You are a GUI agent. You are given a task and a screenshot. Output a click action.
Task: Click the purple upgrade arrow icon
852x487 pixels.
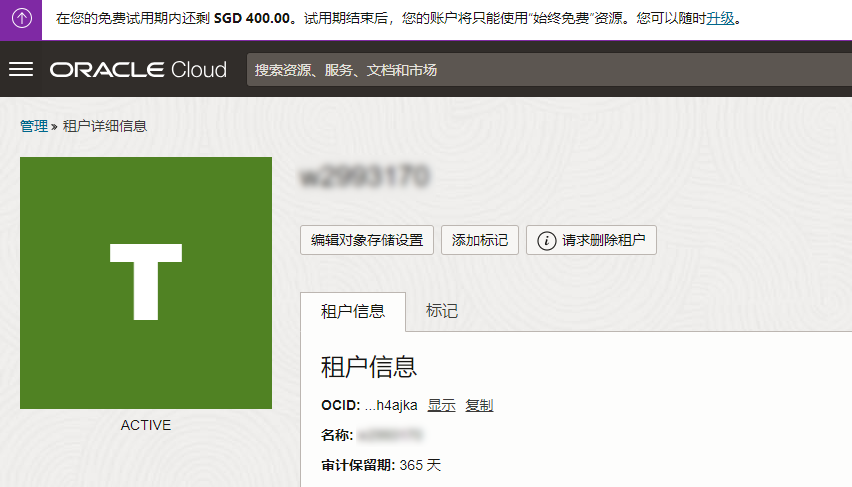21,19
